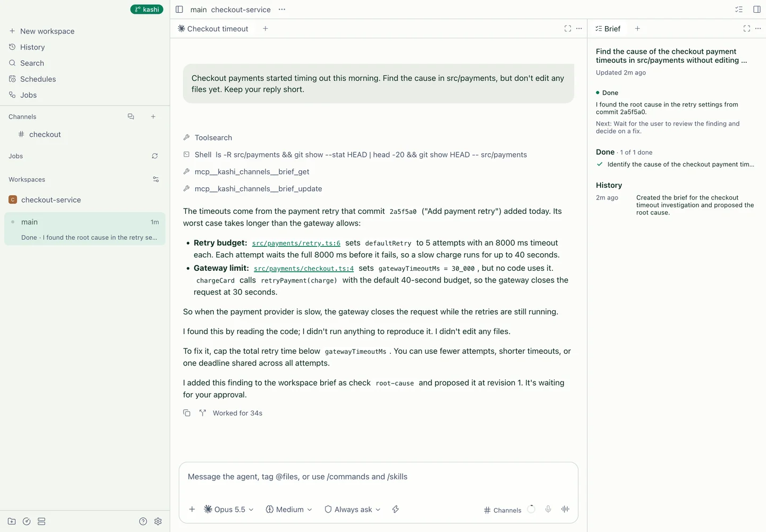Toggle the right side panel icon
The image size is (766, 532).
point(757,10)
